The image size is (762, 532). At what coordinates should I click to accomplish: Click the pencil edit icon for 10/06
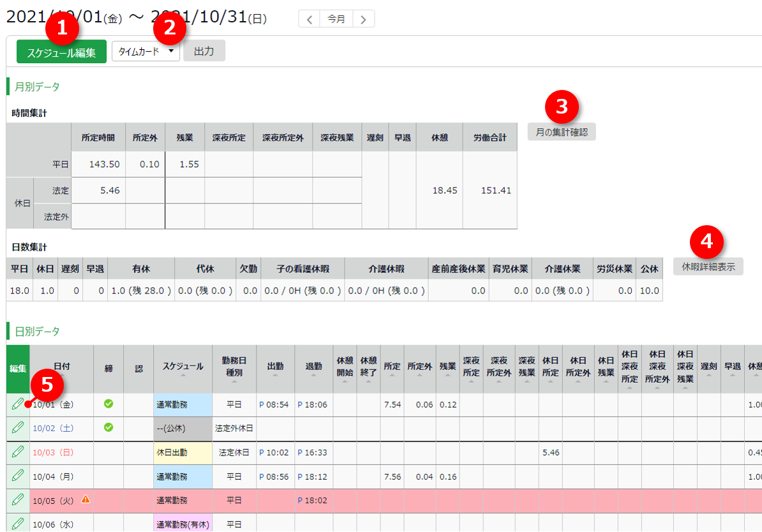point(18,524)
